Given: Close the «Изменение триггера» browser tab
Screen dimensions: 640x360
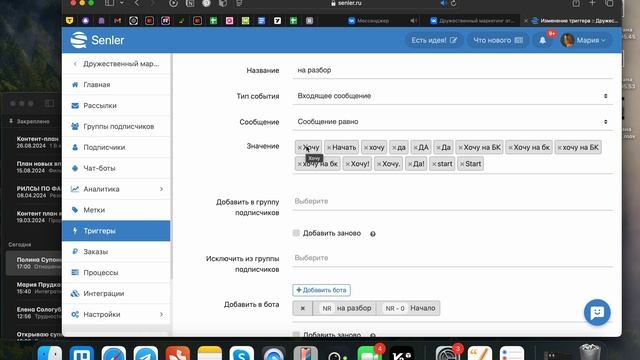Looking at the screenshot, I should (526, 20).
